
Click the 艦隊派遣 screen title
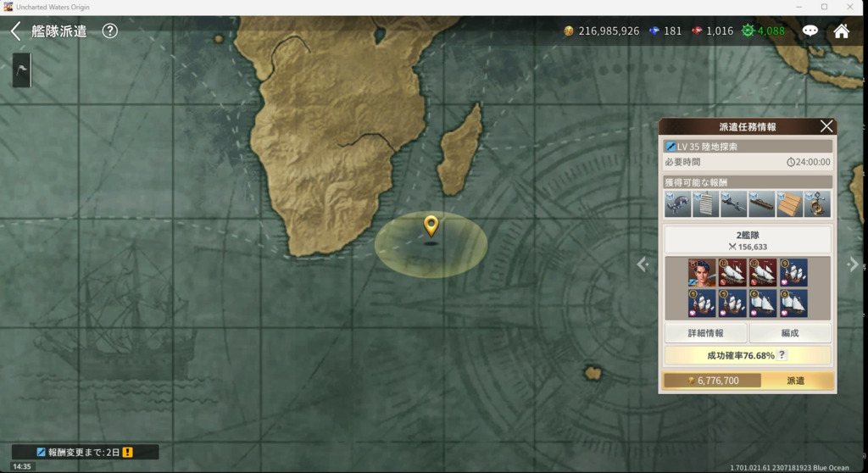pyautogui.click(x=59, y=31)
